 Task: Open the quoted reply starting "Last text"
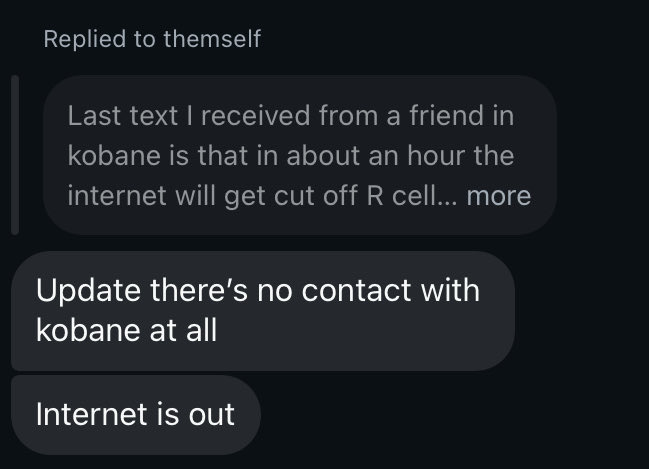pos(299,155)
